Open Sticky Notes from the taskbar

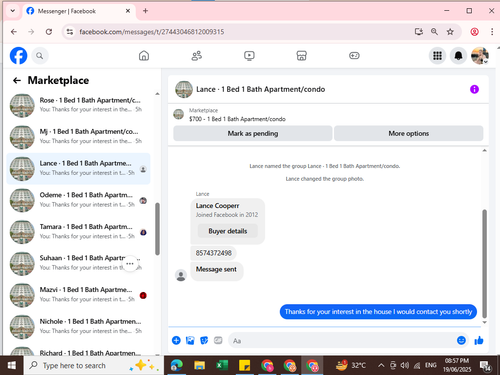[244, 366]
